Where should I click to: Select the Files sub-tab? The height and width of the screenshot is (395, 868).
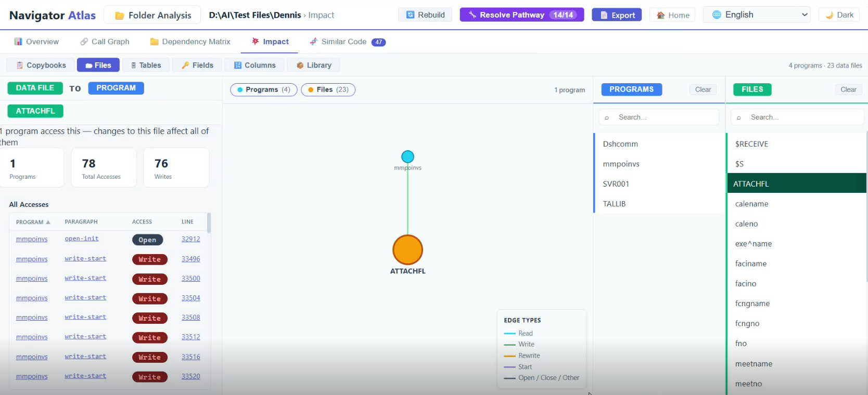coord(98,65)
